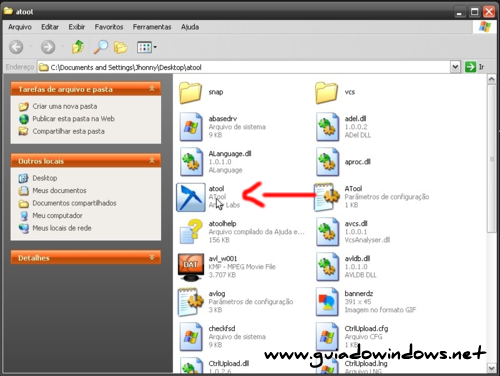Open the Search magnifier tool
This screenshot has width=500, height=376.
pyautogui.click(x=100, y=47)
